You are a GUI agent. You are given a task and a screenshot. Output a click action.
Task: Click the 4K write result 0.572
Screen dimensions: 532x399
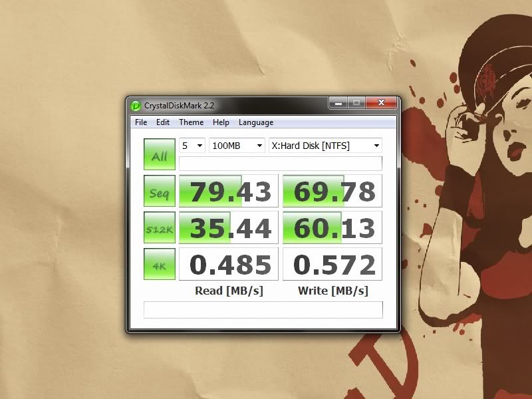pos(332,264)
